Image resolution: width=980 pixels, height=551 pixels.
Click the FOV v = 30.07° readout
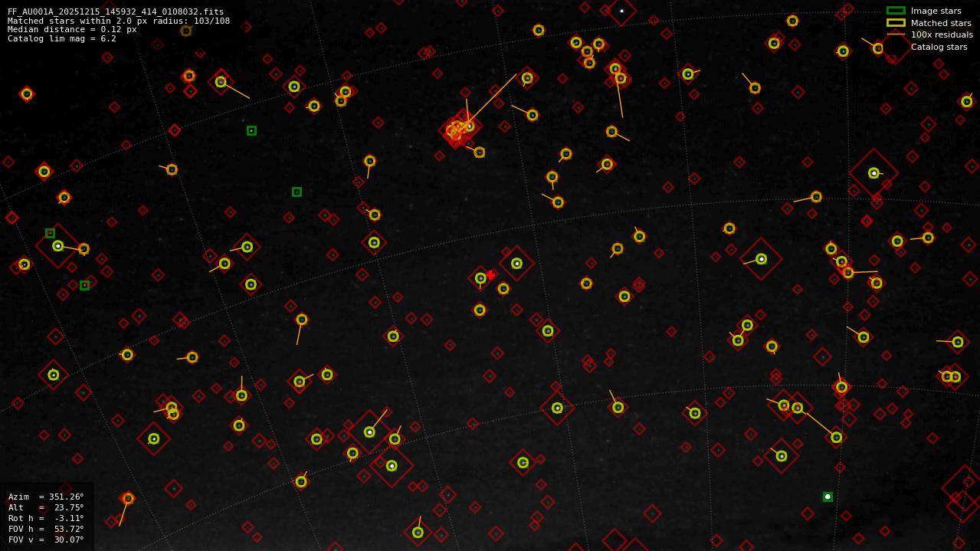tap(46, 540)
